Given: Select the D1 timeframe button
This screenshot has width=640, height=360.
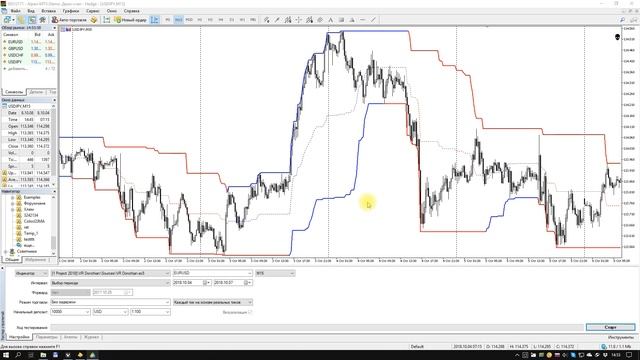Looking at the screenshot, I should click(x=231, y=20).
